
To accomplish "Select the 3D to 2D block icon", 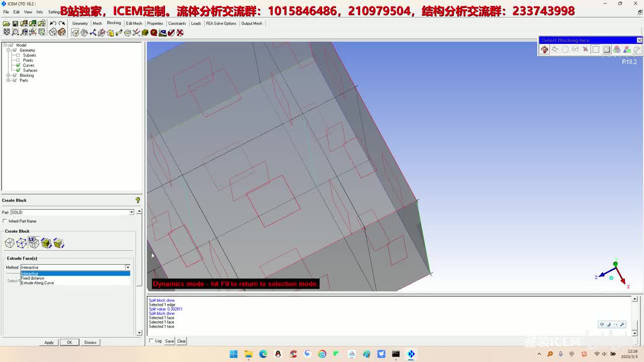I will click(x=58, y=243).
